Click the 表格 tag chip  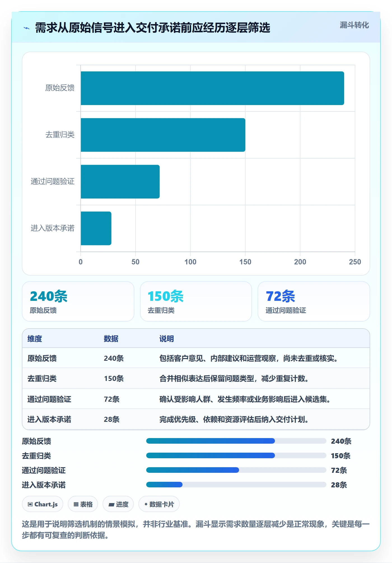tap(83, 504)
